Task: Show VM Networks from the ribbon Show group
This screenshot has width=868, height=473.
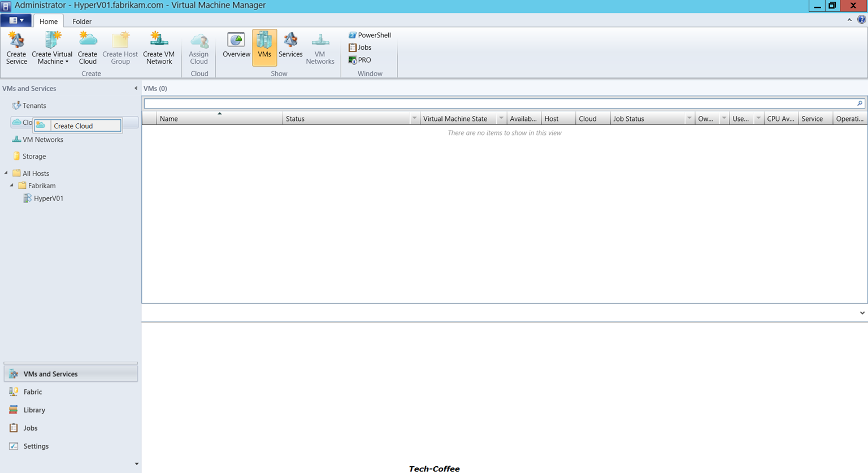Action: [x=320, y=48]
